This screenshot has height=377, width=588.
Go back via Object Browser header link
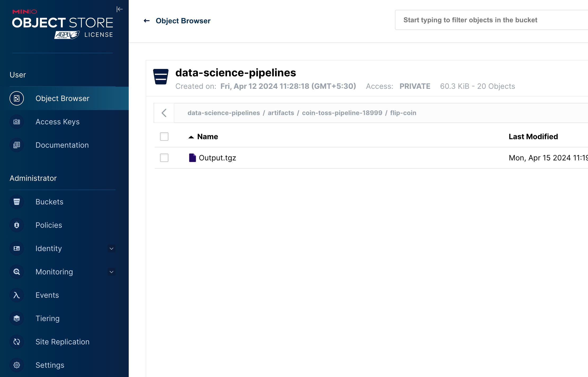177,21
